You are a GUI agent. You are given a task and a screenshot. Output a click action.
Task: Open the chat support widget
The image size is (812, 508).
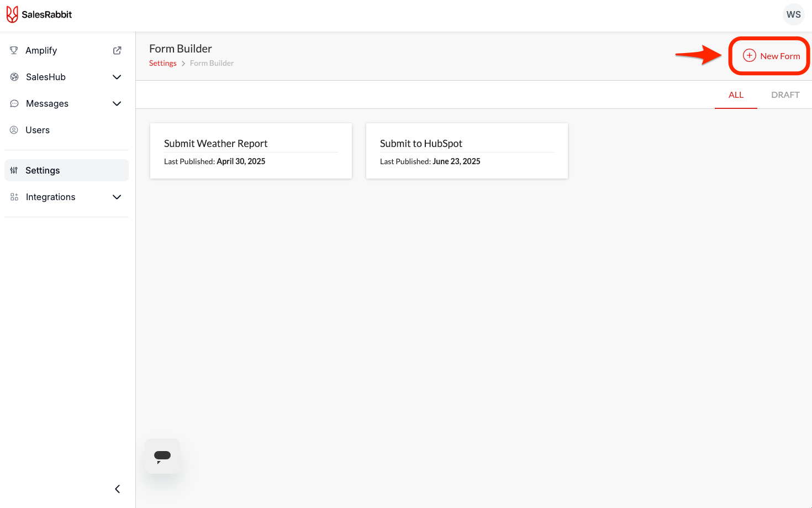[162, 456]
